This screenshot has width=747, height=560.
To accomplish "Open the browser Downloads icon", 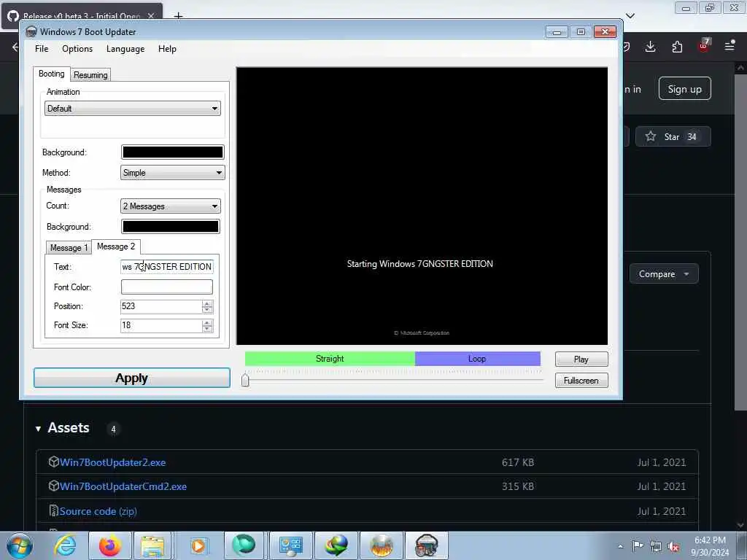I will pyautogui.click(x=650, y=46).
